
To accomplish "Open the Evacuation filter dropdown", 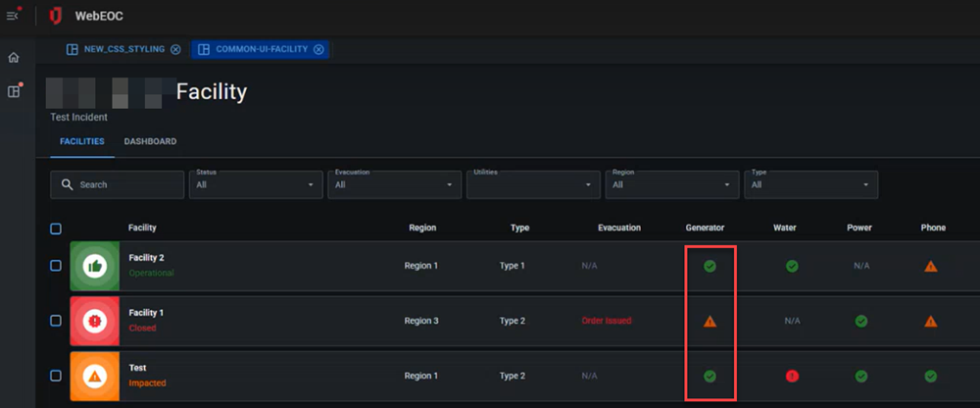I will point(394,185).
